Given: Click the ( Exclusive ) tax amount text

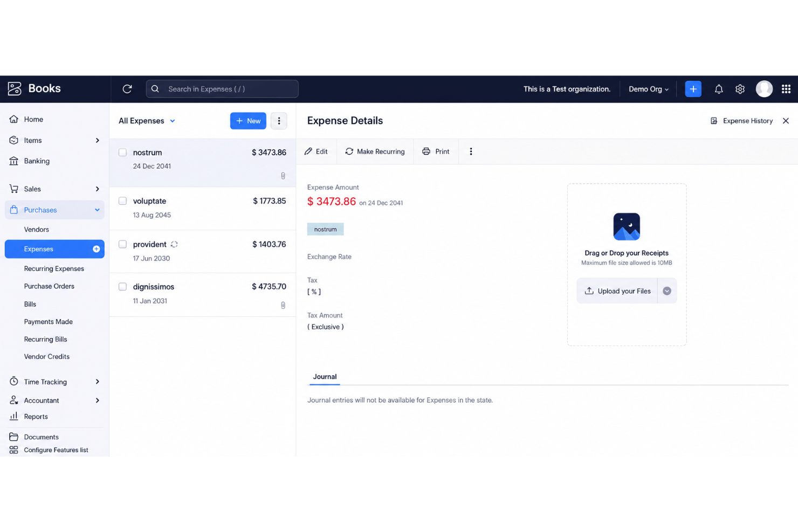Looking at the screenshot, I should [x=326, y=327].
